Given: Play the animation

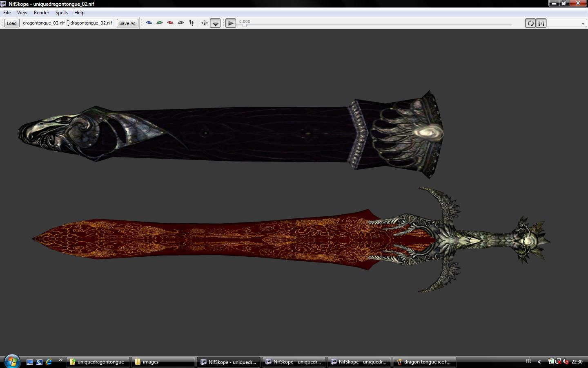Looking at the screenshot, I should [231, 23].
